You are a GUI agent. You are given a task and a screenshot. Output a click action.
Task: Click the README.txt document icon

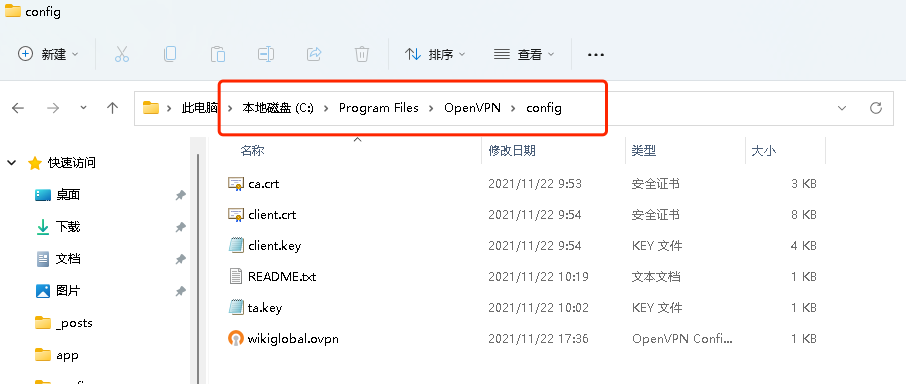coord(236,277)
